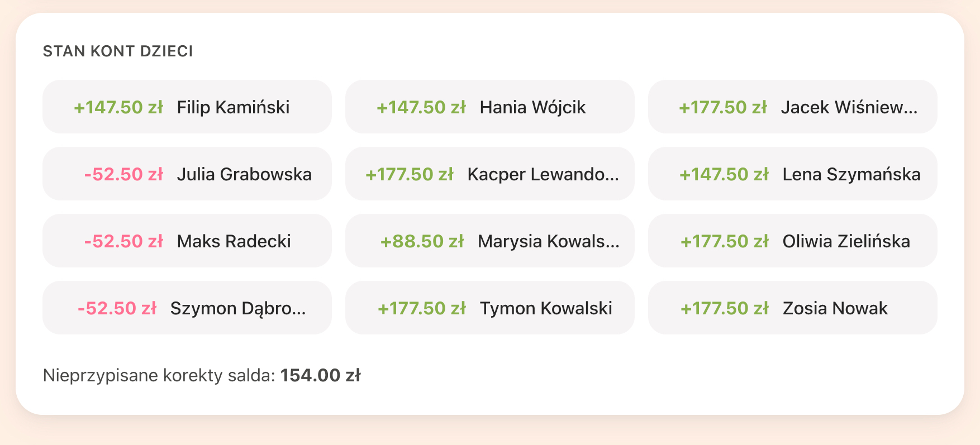Screen dimensions: 980x445
Task: Click Maks Radecki's negative balance value
Action: click(122, 241)
